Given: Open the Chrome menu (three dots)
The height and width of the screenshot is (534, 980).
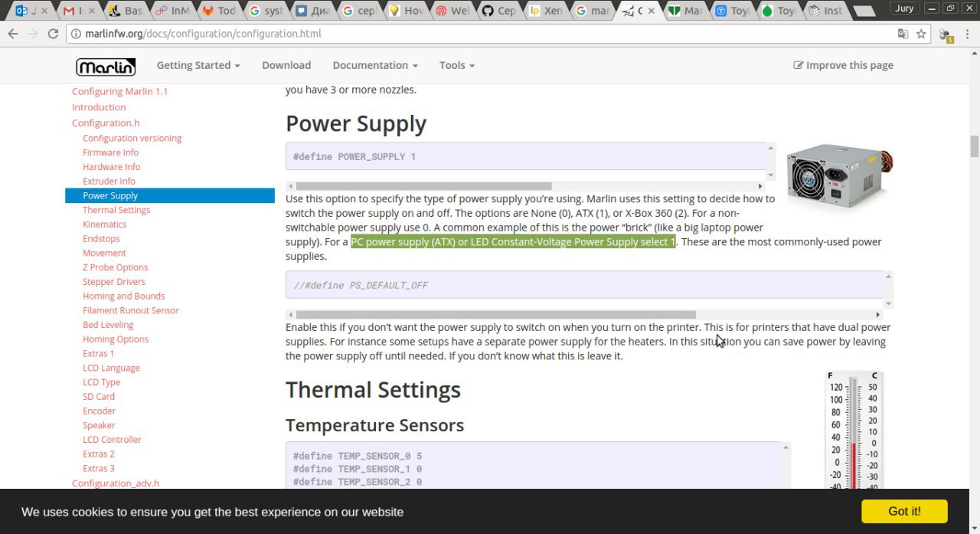Looking at the screenshot, I should (967, 34).
